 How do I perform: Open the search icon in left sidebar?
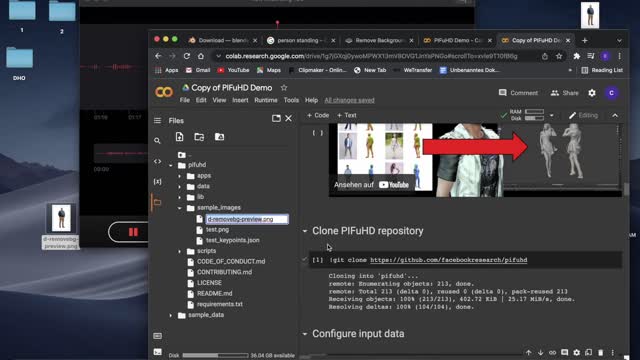pyautogui.click(x=157, y=141)
